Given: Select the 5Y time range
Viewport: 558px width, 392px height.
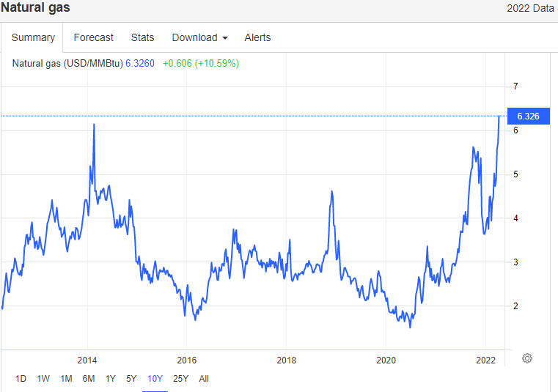Looking at the screenshot, I should click(131, 379).
